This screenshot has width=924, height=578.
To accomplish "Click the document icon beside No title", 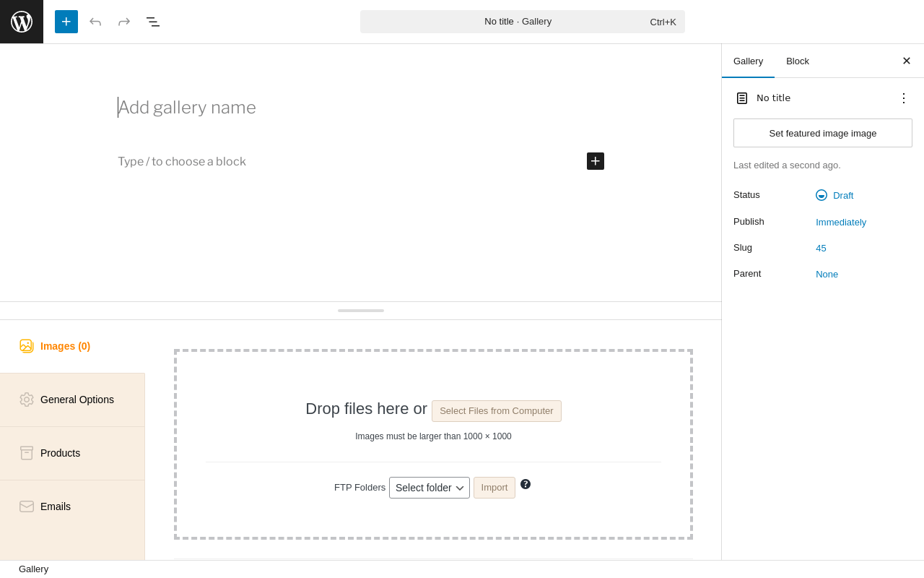I will [742, 98].
